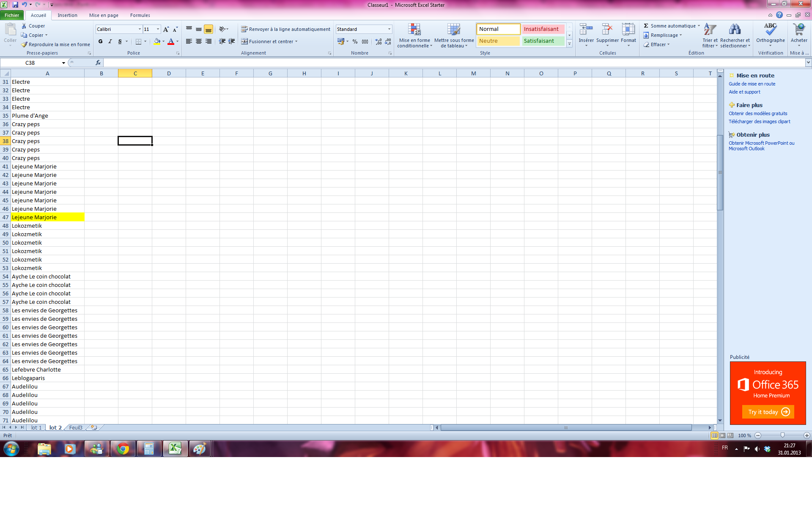
Task: Open the Name Box dropdown arrow
Action: (x=63, y=63)
